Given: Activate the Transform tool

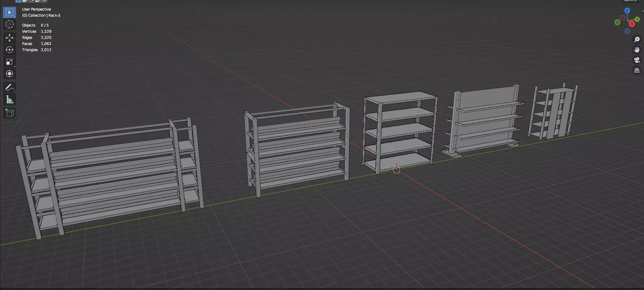Looking at the screenshot, I should pos(10,74).
